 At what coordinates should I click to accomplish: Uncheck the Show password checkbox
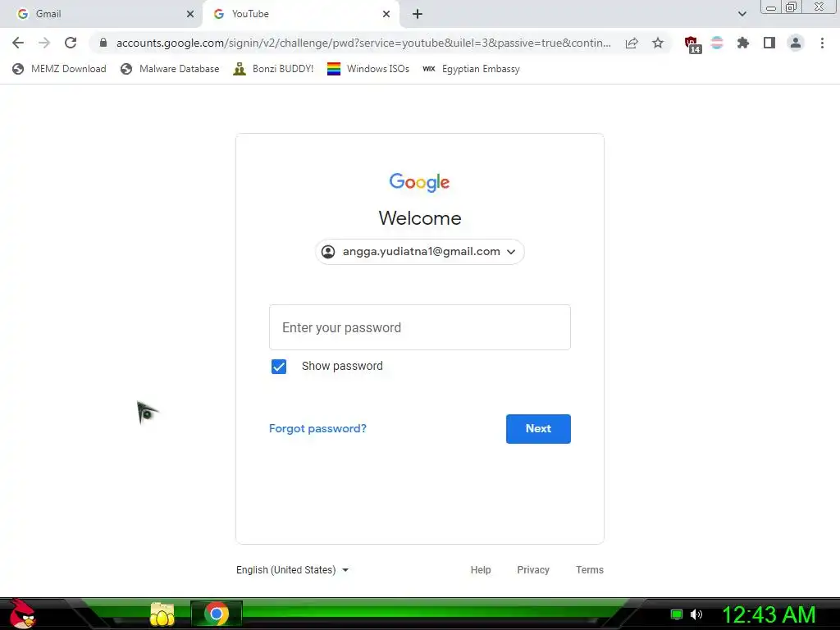(x=279, y=367)
